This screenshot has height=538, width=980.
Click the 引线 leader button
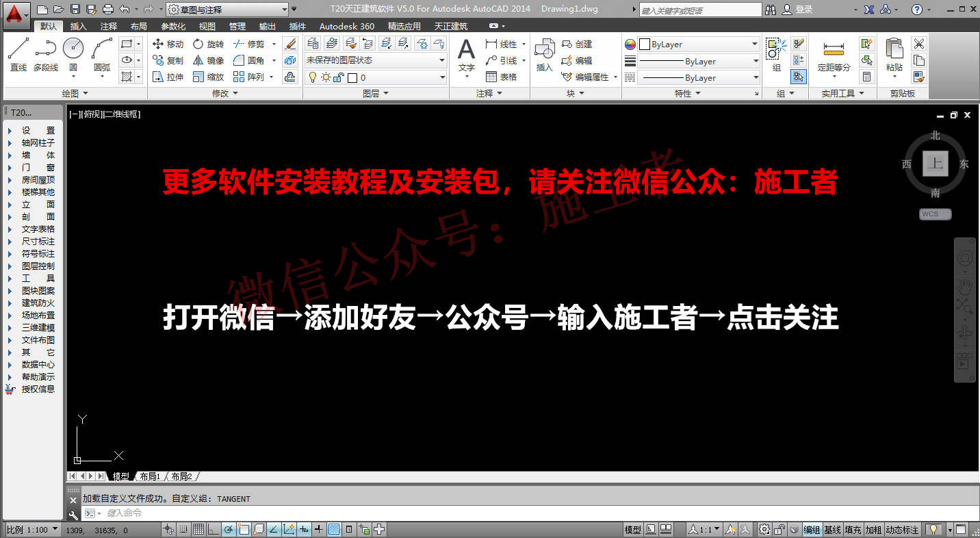pos(502,60)
